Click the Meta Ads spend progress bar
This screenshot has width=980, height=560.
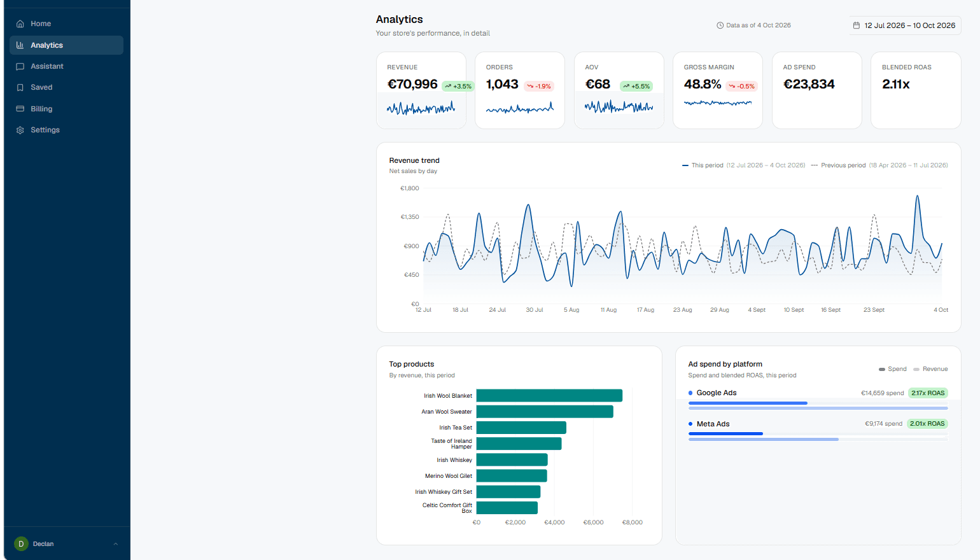725,433
